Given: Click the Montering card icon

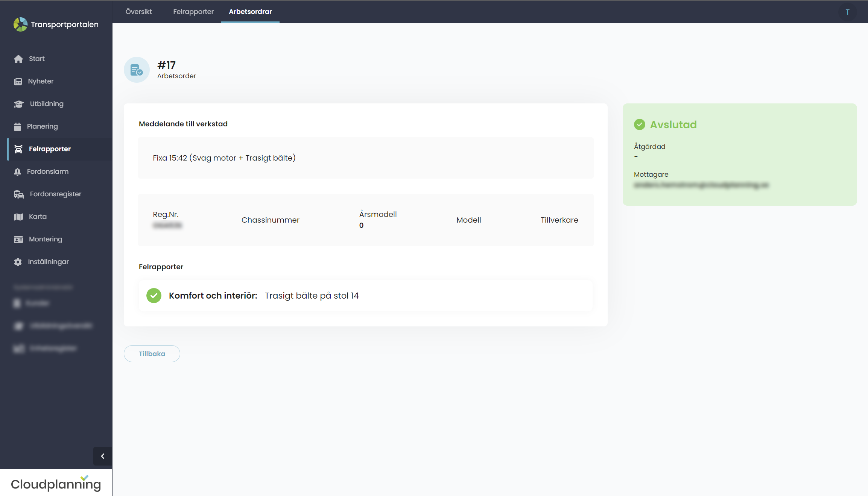Looking at the screenshot, I should click(x=18, y=240).
